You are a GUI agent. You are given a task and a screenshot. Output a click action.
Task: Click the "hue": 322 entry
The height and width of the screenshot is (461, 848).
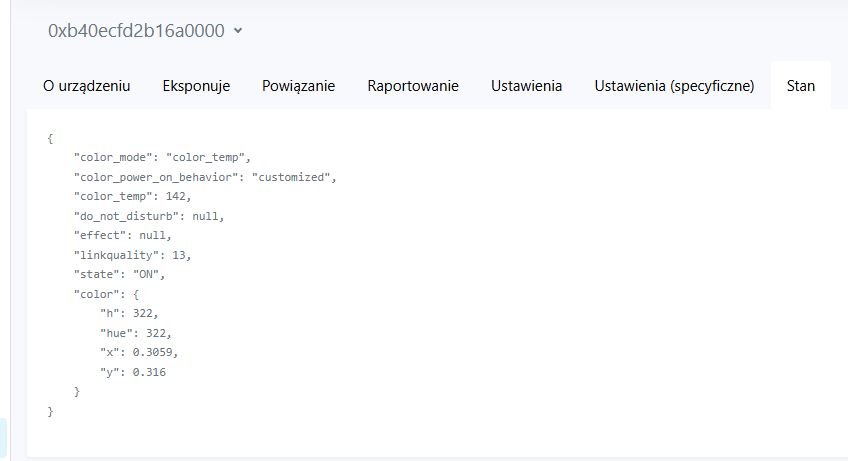136,333
